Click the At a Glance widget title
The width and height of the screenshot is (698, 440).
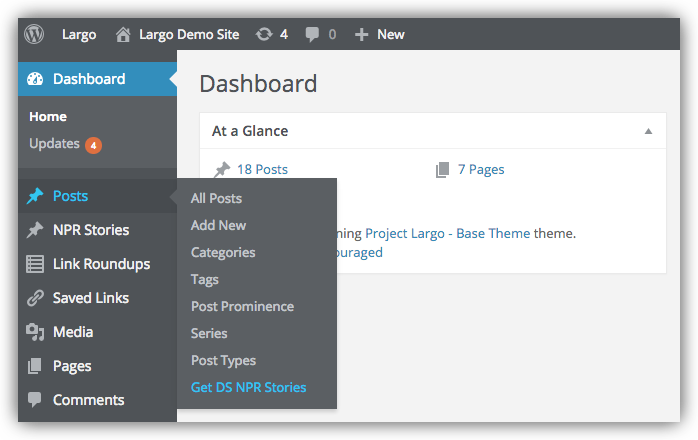click(x=250, y=131)
